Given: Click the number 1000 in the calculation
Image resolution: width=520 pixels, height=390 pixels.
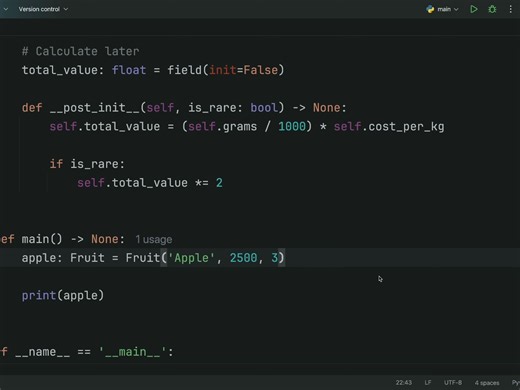Looking at the screenshot, I should 292,126.
